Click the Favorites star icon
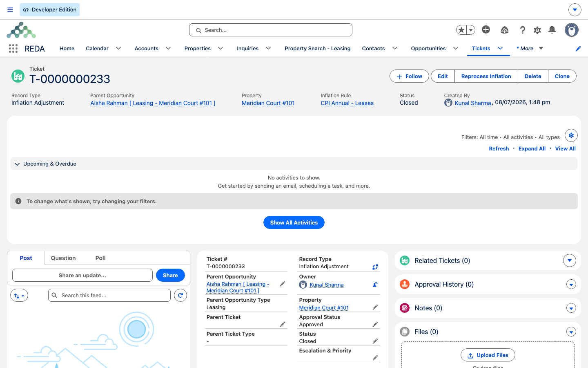 461,30
